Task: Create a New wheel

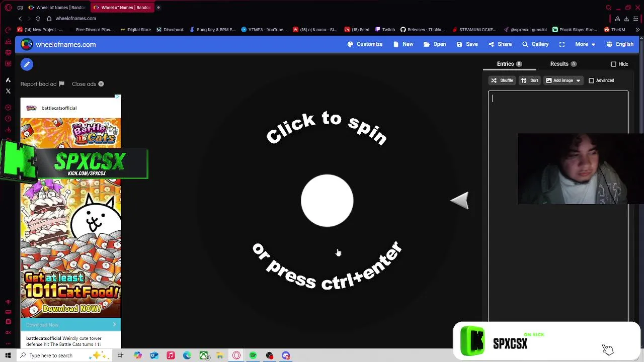Action: point(403,44)
